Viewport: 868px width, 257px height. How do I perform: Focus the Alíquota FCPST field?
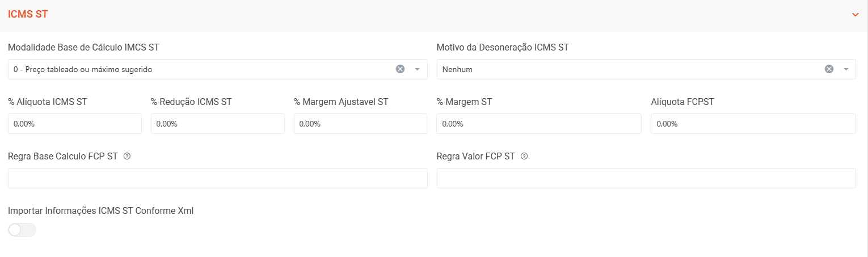point(753,124)
